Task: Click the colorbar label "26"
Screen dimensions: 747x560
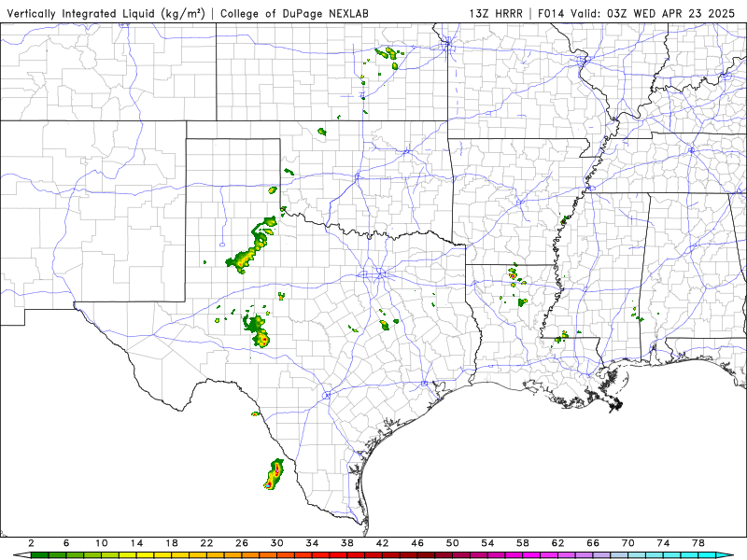Action: [x=242, y=543]
